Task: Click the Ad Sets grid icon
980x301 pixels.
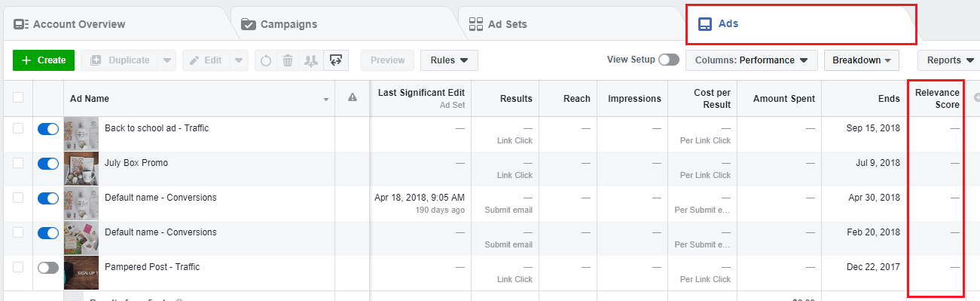Action: pos(476,24)
